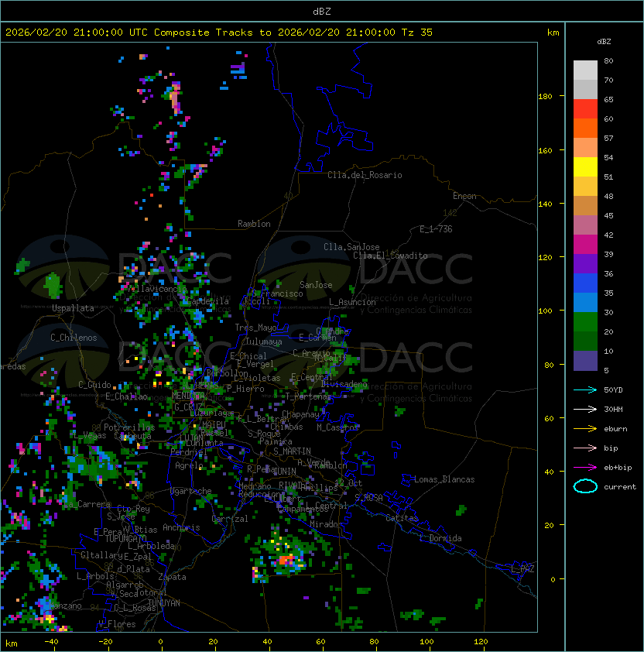Select the red 60-65 dBZ color swatch
Screen dimensions: 644x652
[x=585, y=109]
